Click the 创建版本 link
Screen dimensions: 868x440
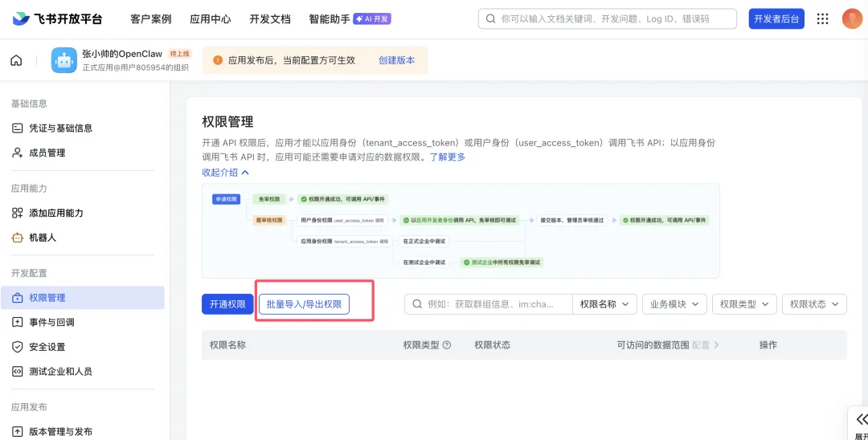click(x=396, y=60)
